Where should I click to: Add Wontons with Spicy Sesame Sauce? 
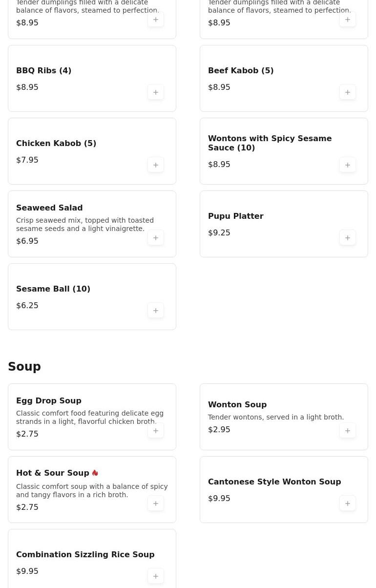(x=348, y=165)
